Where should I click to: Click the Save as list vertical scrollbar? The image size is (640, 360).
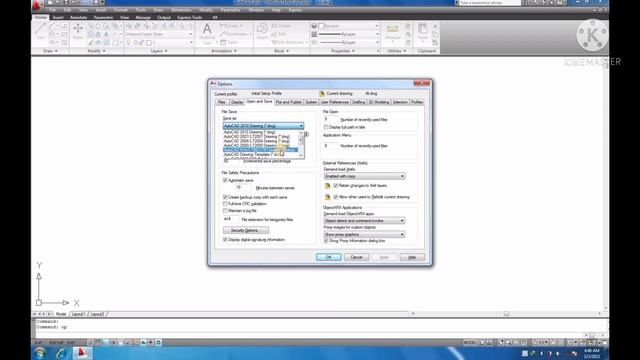coord(301,144)
